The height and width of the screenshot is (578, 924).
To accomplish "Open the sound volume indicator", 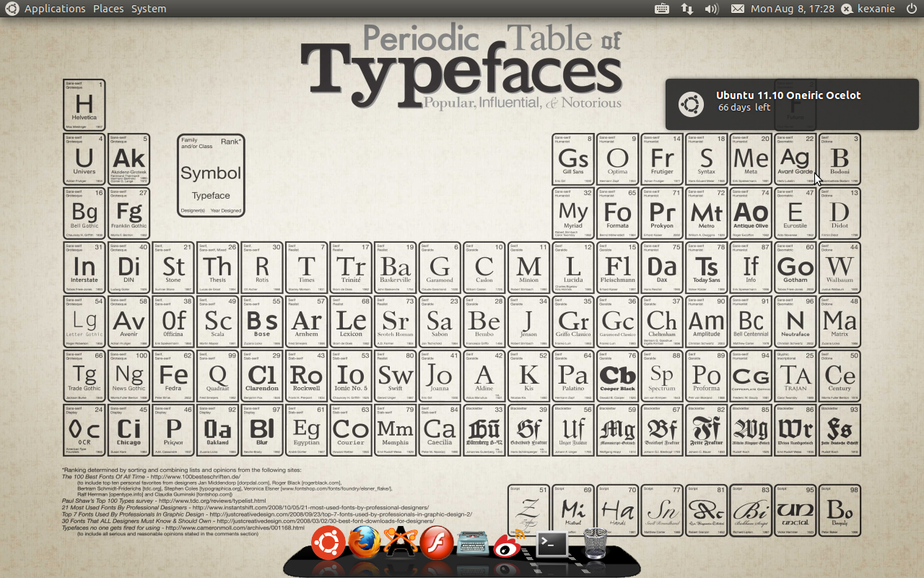I will (712, 9).
